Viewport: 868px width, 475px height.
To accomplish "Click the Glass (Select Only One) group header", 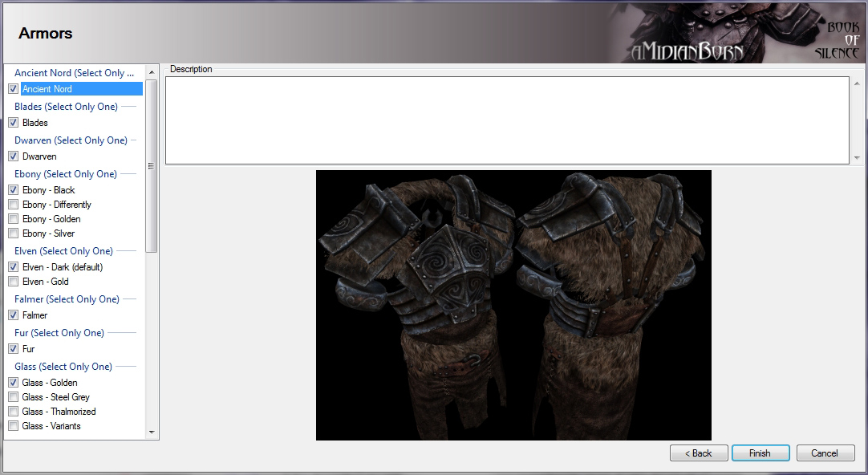I will 63,367.
